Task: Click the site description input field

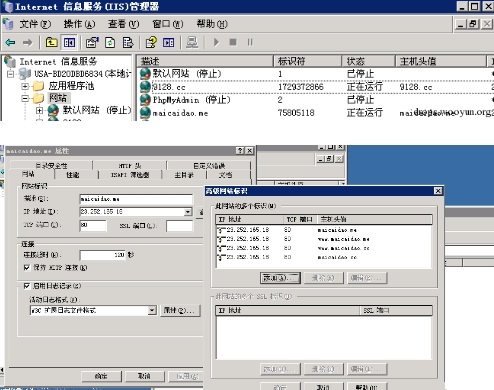Action: tap(136, 199)
